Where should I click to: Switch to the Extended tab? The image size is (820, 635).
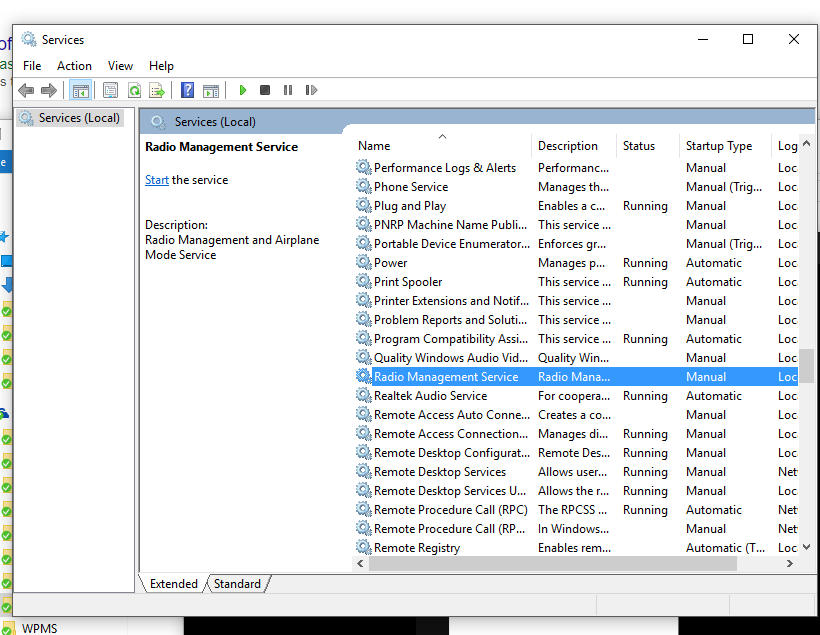click(x=174, y=584)
